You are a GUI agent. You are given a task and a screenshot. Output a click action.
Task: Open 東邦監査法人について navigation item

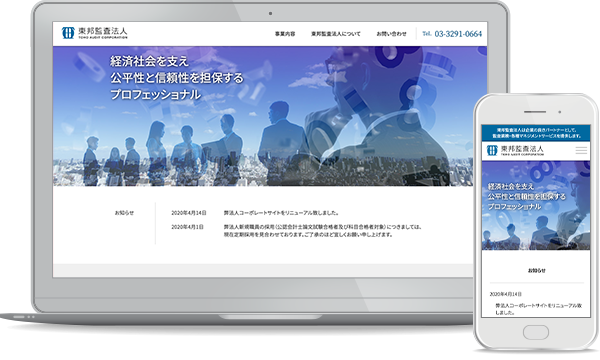coord(336,34)
